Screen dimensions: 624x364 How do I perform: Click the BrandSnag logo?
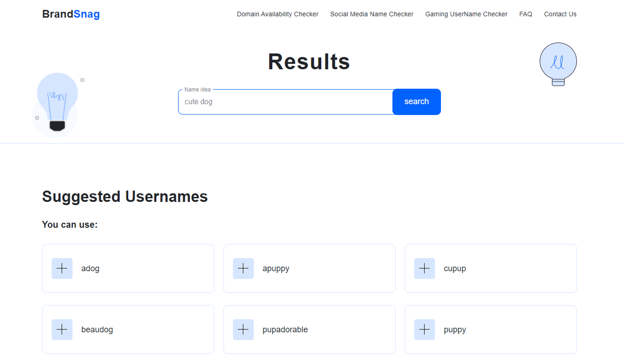(71, 14)
